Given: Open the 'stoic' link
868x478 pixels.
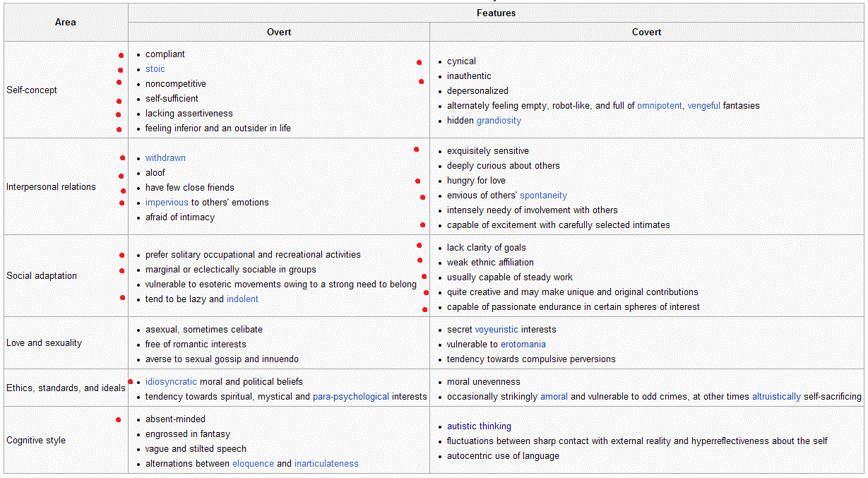Looking at the screenshot, I should pos(155,69).
